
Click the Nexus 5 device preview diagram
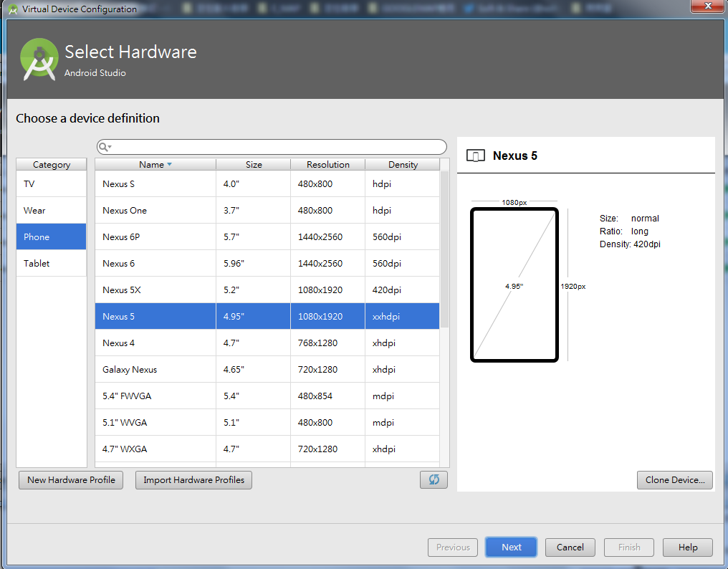click(514, 284)
